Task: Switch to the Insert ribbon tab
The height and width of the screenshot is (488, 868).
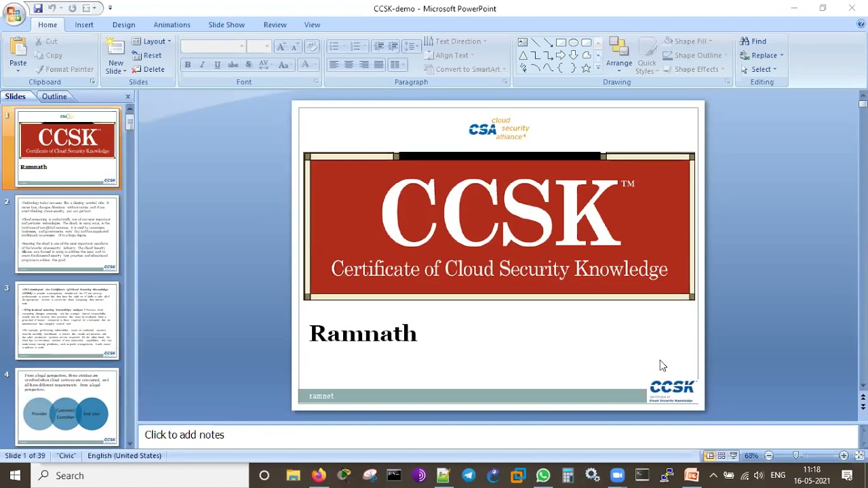Action: coord(84,24)
